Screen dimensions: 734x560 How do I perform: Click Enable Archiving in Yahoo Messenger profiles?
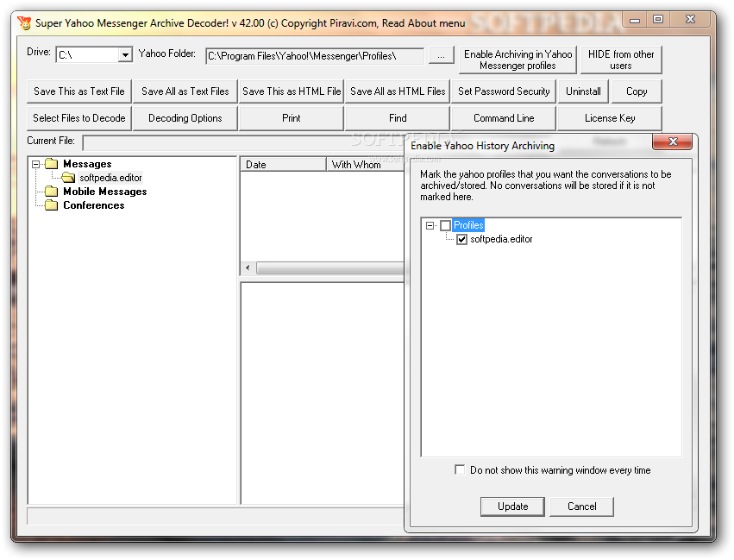[518, 60]
